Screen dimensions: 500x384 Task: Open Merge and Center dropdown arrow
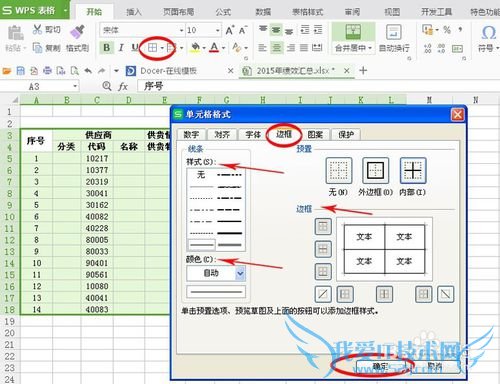pyautogui.click(x=370, y=48)
